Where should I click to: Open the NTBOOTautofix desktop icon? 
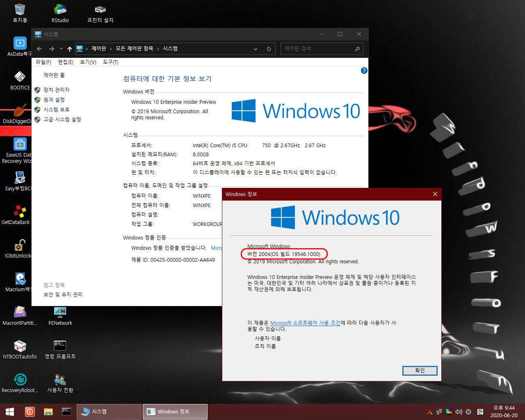20,349
